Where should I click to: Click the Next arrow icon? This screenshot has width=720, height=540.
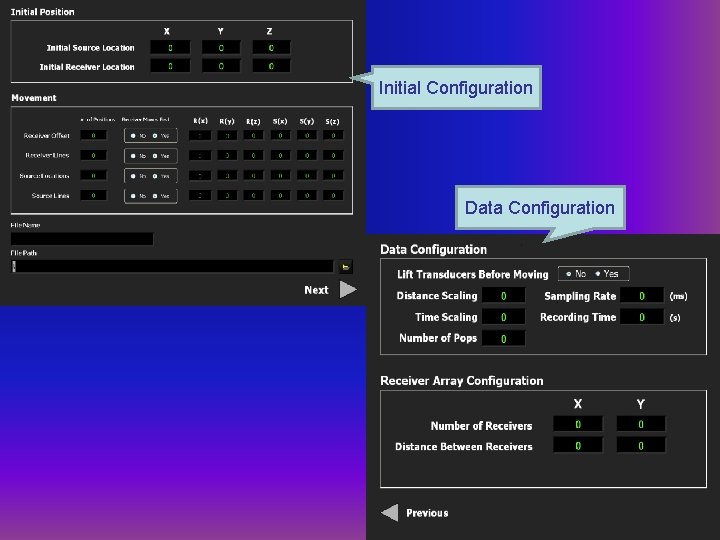coord(348,290)
